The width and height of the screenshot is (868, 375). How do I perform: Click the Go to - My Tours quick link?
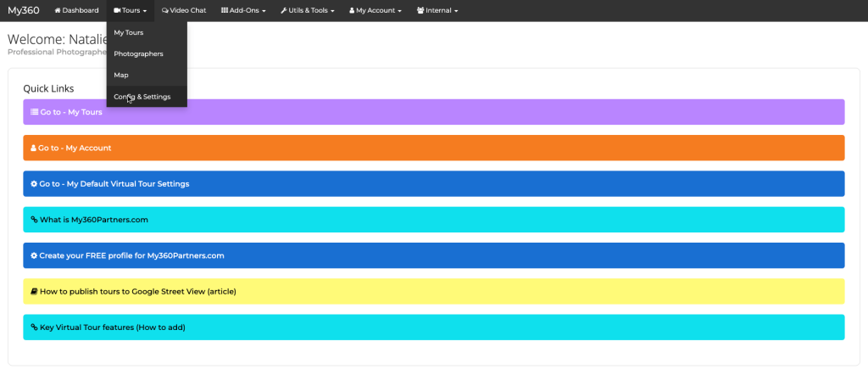click(x=433, y=112)
